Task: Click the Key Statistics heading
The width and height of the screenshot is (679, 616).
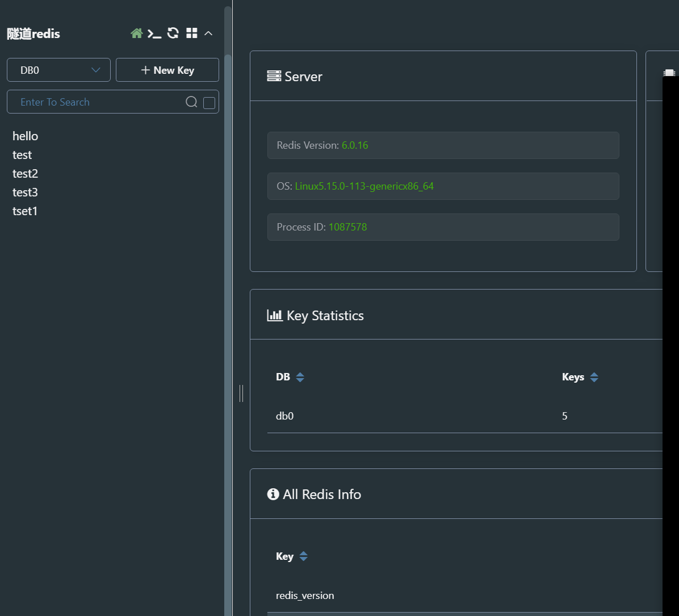Action: tap(325, 316)
